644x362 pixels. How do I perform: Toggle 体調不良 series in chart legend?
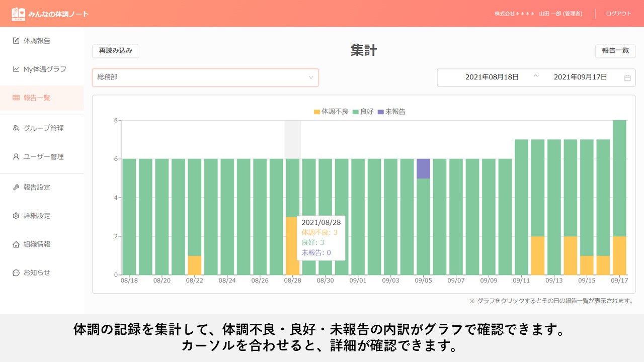pos(331,112)
